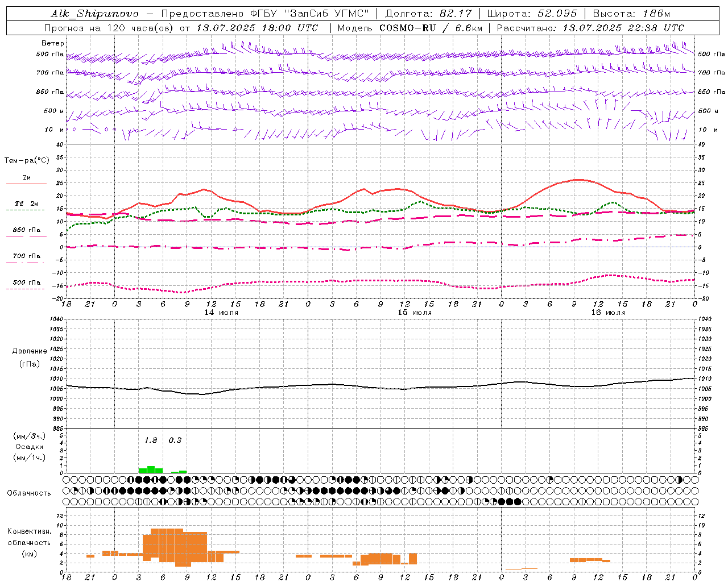Click the latitude value Широта: 52.095
The image size is (728, 582).
[x=532, y=14]
